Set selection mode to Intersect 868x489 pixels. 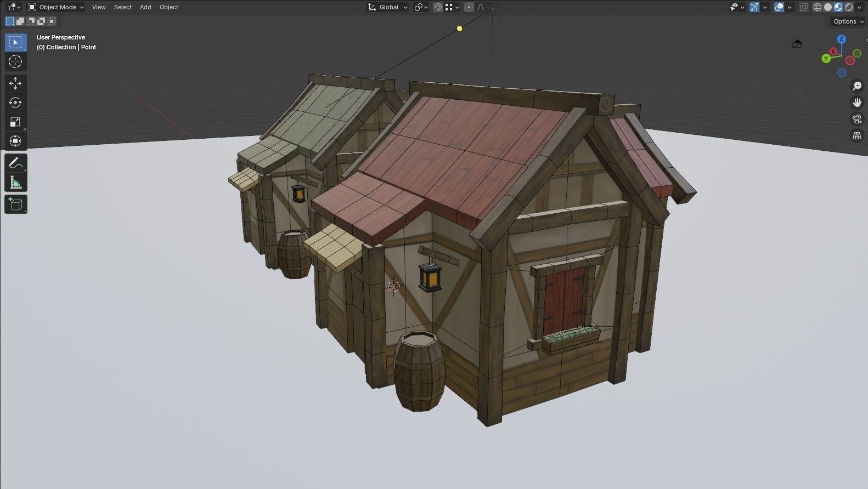tap(52, 21)
